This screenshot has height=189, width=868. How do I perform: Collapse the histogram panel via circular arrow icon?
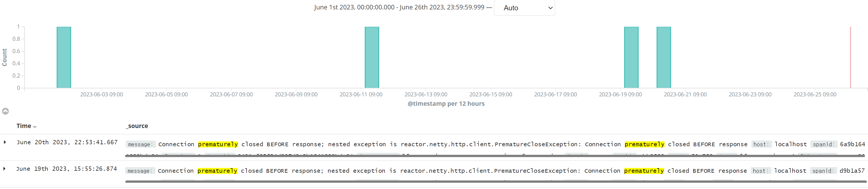click(5, 111)
